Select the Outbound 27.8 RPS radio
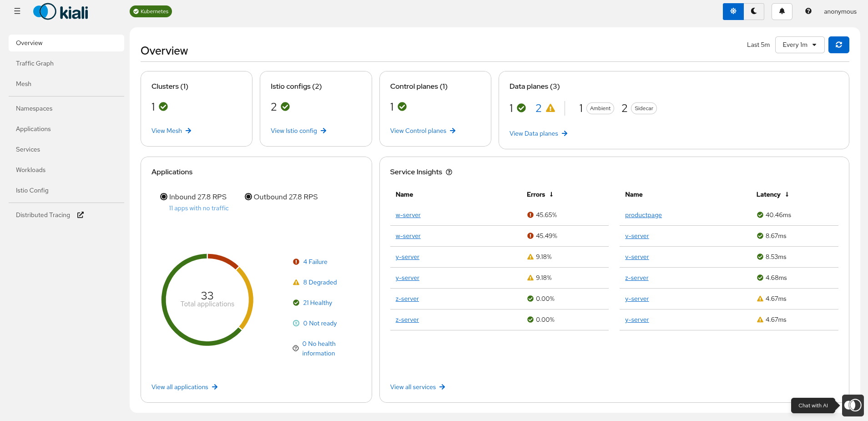Image resolution: width=868 pixels, height=421 pixels. pos(248,197)
